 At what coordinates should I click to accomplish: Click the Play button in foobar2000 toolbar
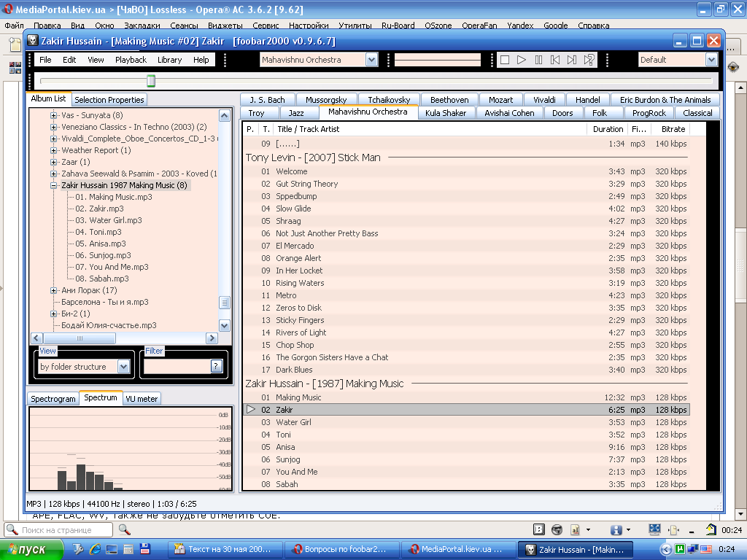pyautogui.click(x=522, y=60)
